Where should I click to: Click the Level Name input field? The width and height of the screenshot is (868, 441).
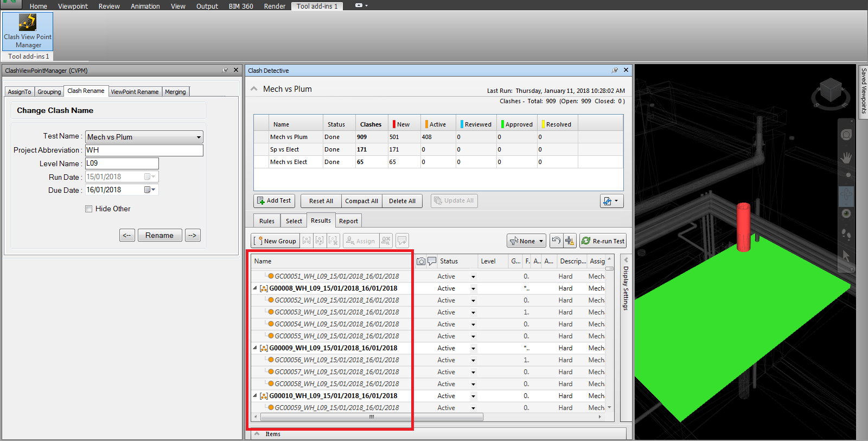pos(122,163)
